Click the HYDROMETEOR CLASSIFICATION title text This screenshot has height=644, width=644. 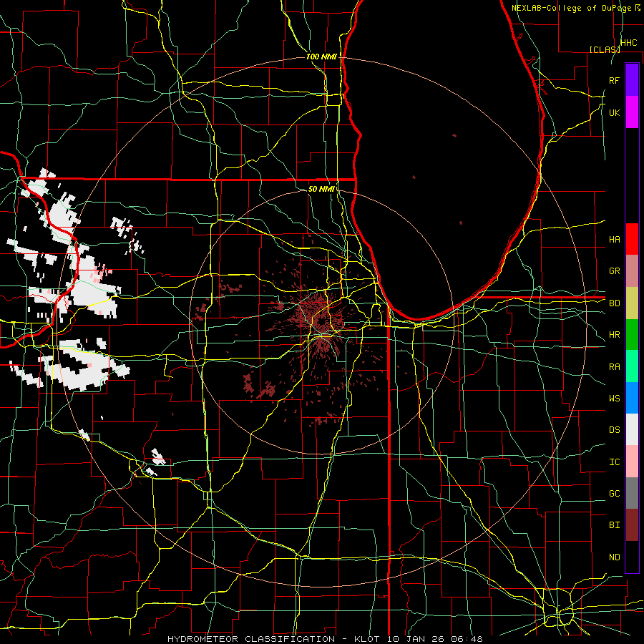click(251, 639)
